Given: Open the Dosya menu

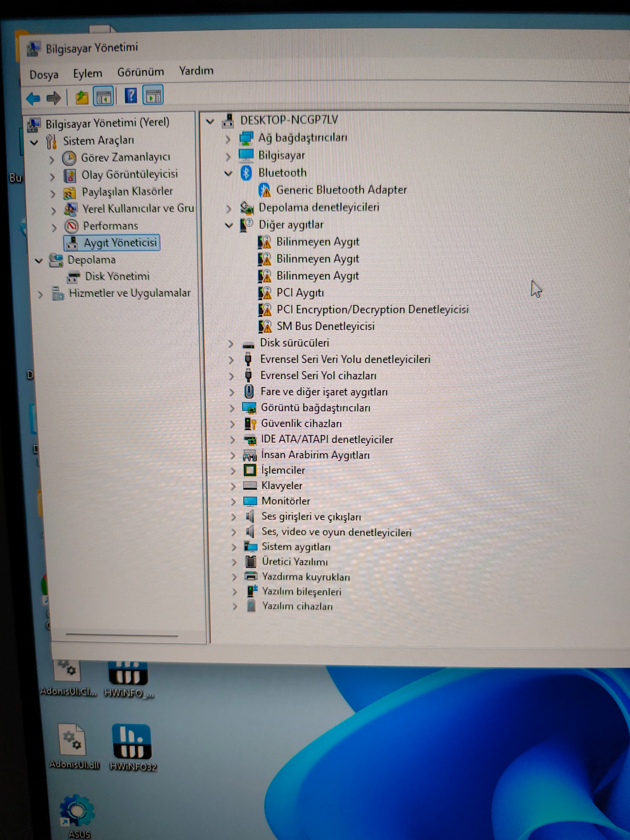Looking at the screenshot, I should click(44, 74).
